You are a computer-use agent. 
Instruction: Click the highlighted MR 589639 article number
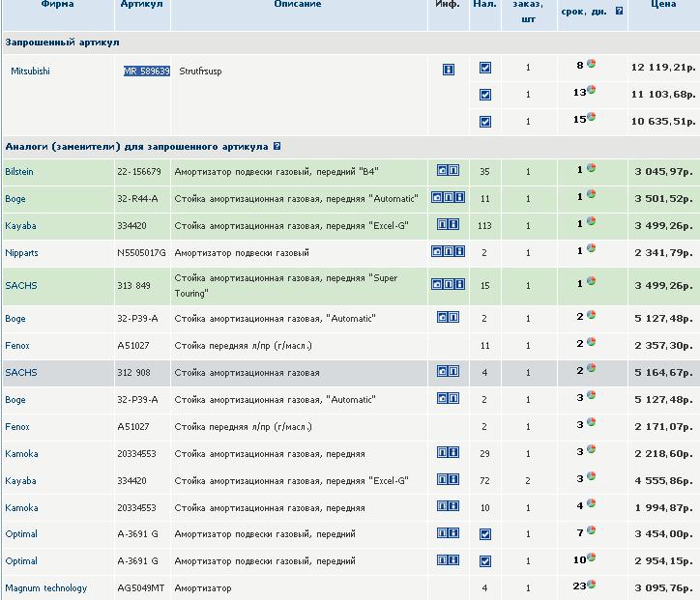point(147,71)
